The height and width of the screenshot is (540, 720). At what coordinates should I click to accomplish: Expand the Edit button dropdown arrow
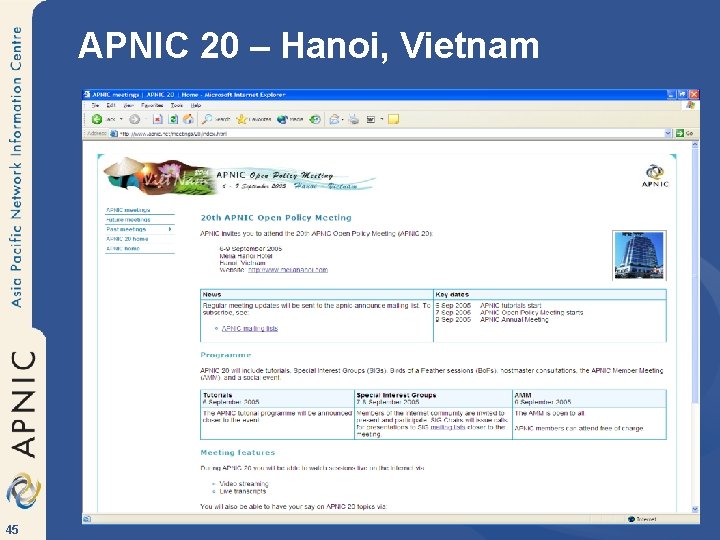tap(382, 119)
